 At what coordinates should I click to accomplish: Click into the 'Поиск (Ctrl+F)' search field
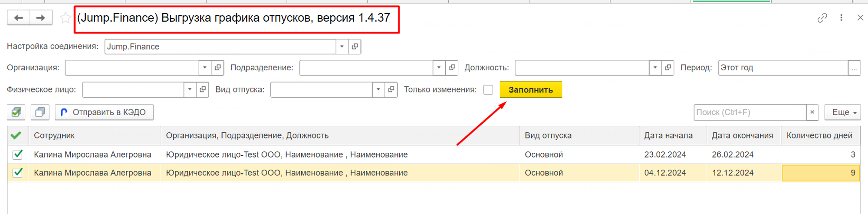point(750,112)
